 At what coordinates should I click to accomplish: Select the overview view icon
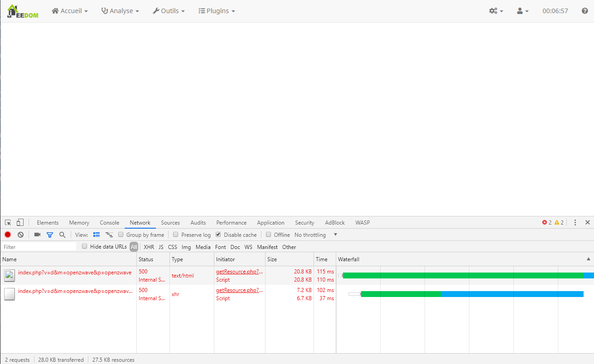(x=109, y=235)
